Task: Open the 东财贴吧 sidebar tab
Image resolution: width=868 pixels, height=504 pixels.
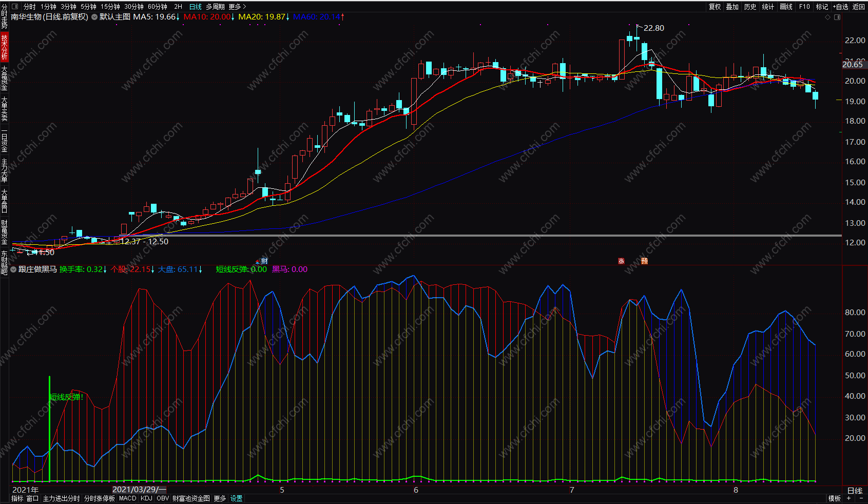Action: 4,262
